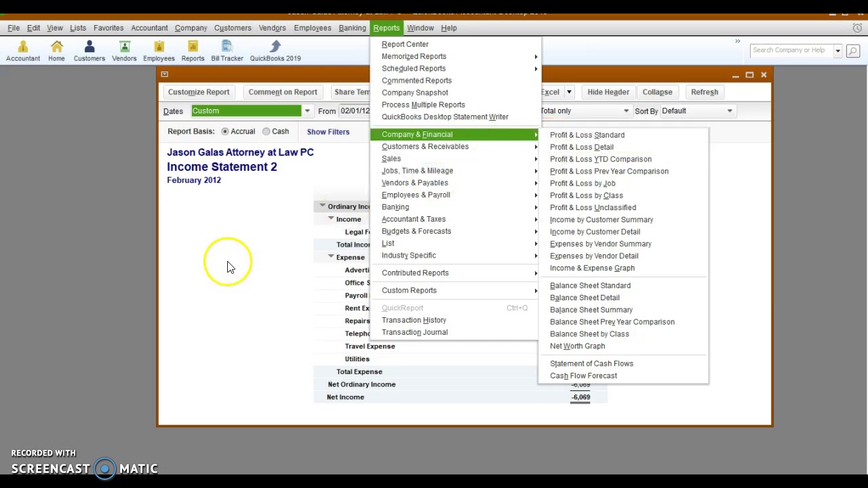Click the Collapse button
This screenshot has height=488, width=868.
[x=657, y=92]
